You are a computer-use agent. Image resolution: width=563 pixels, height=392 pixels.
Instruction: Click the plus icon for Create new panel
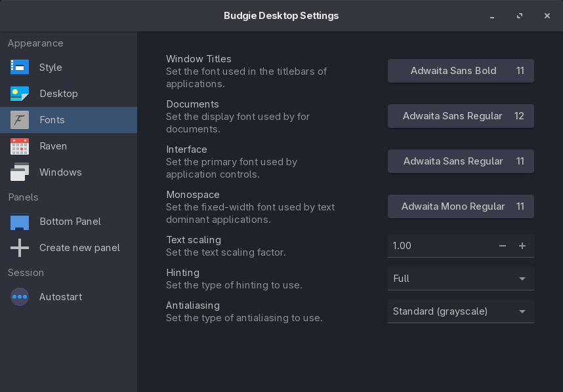coord(20,248)
